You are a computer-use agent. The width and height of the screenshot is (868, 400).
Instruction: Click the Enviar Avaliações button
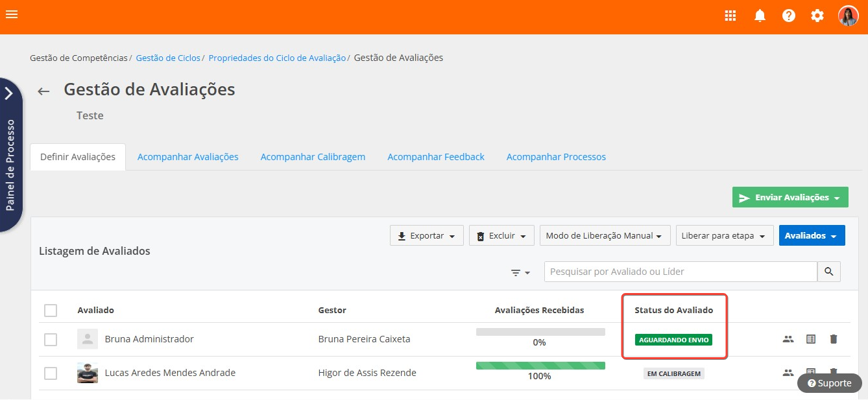click(790, 198)
